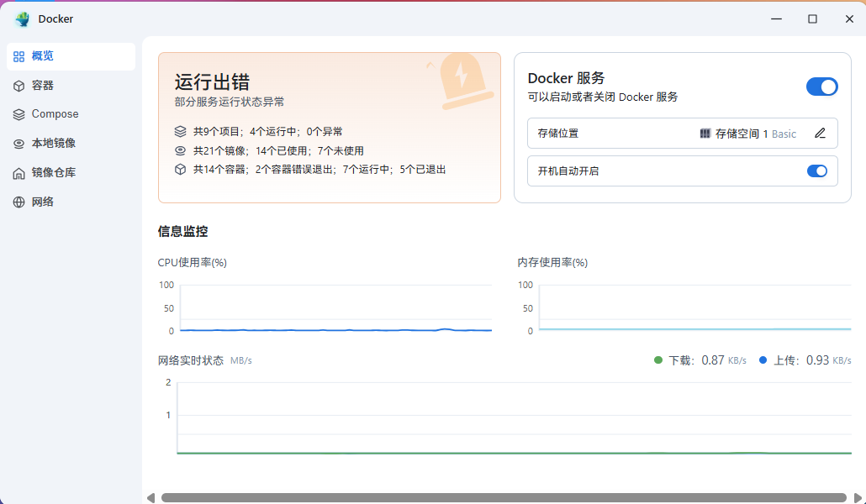
Task: Click the horizontal scrollbar thumb
Action: pyautogui.click(x=503, y=498)
